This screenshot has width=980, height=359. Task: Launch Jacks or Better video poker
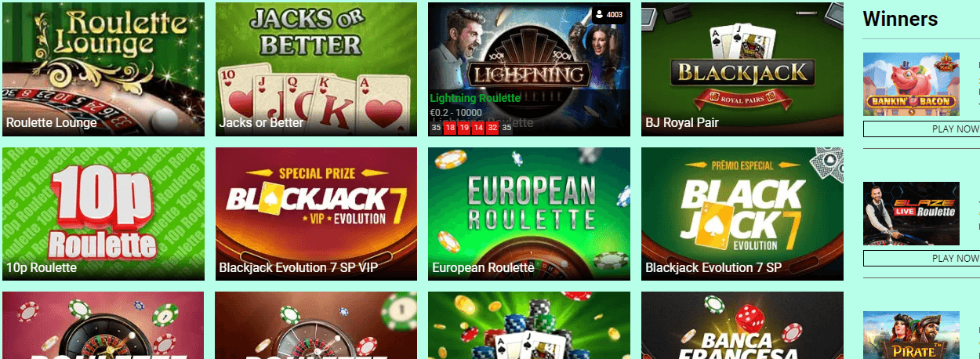click(317, 69)
